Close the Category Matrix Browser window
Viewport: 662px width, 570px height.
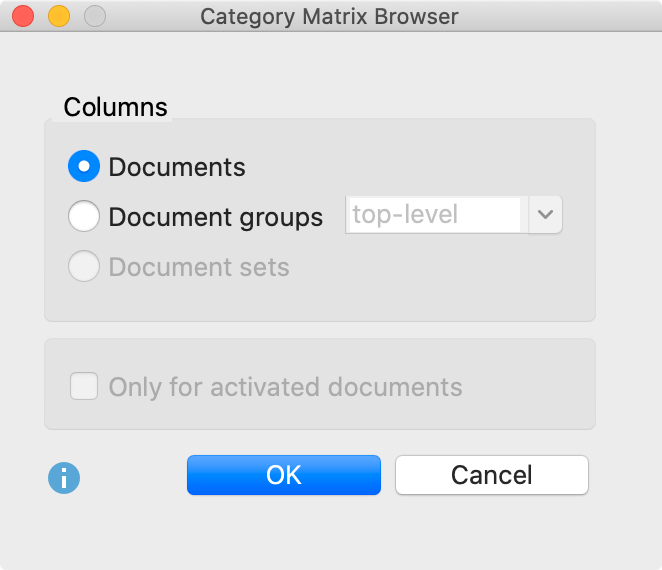[23, 16]
